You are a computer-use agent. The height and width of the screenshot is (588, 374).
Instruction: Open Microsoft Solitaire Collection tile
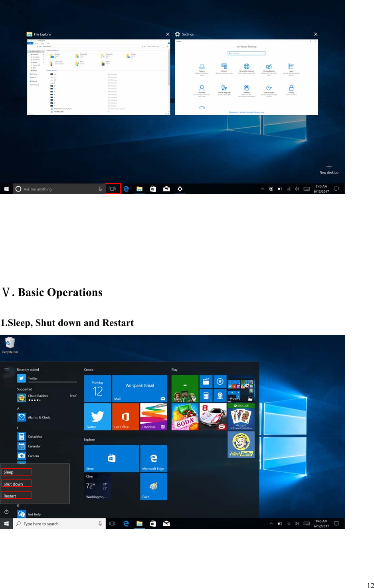[x=241, y=416]
